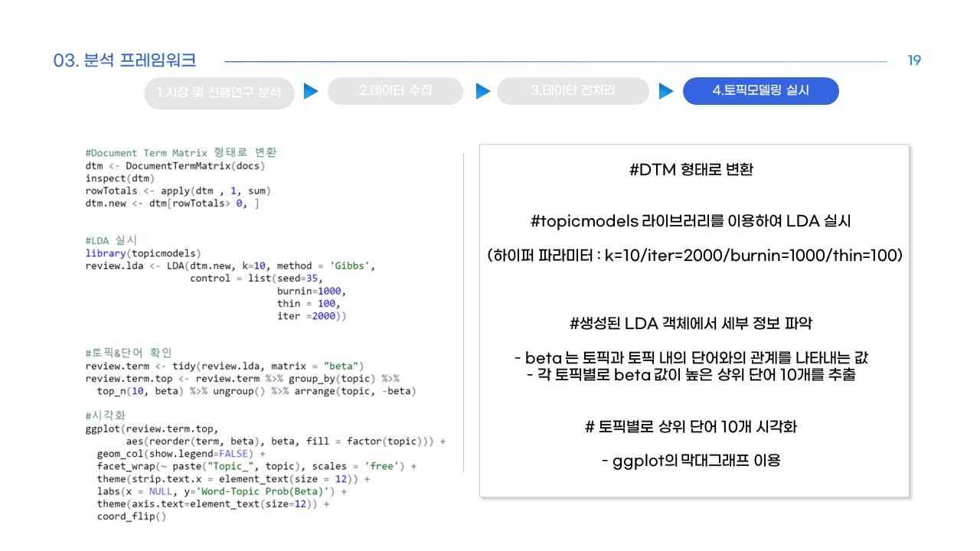This screenshot has height=551, width=980.
Task: Click the '03. 분석 프레임워크' heading
Action: (125, 60)
